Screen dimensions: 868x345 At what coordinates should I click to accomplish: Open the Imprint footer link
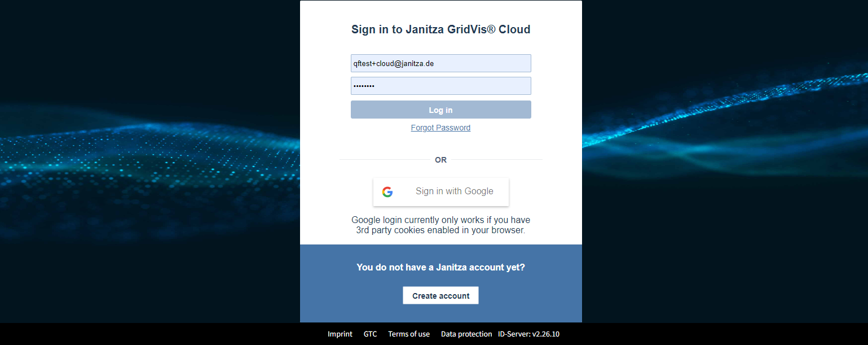(340, 334)
